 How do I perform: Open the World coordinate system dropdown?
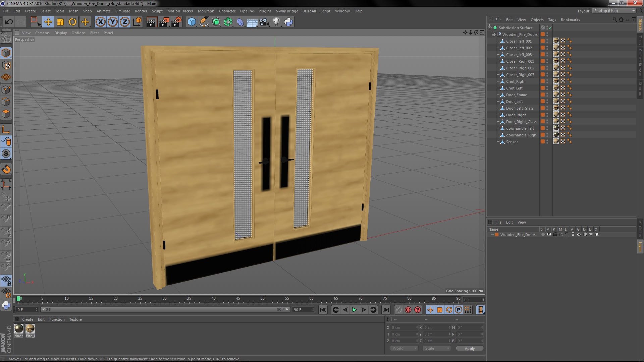404,349
